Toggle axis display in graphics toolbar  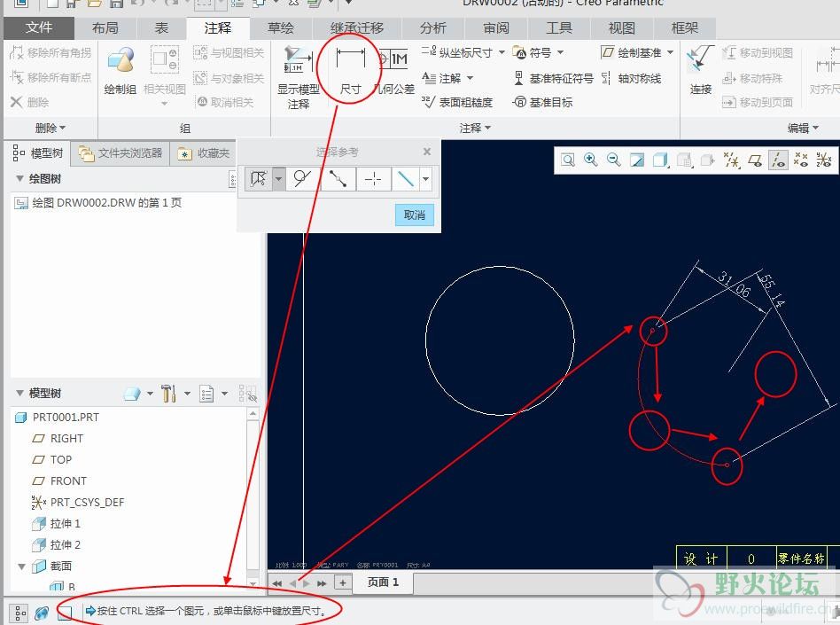(778, 160)
